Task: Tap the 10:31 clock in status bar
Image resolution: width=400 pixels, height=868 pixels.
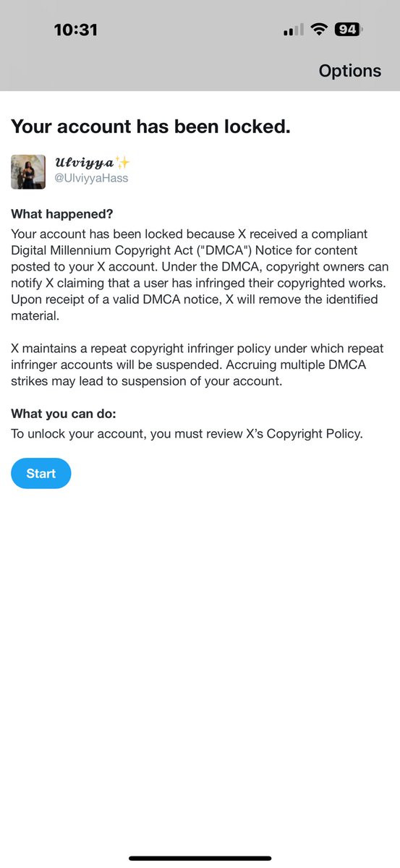Action: point(75,30)
